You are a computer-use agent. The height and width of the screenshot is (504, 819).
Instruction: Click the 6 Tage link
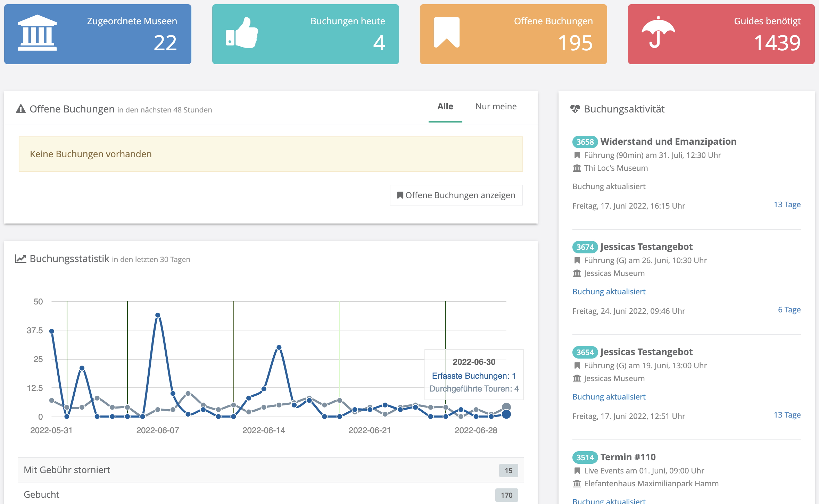789,310
